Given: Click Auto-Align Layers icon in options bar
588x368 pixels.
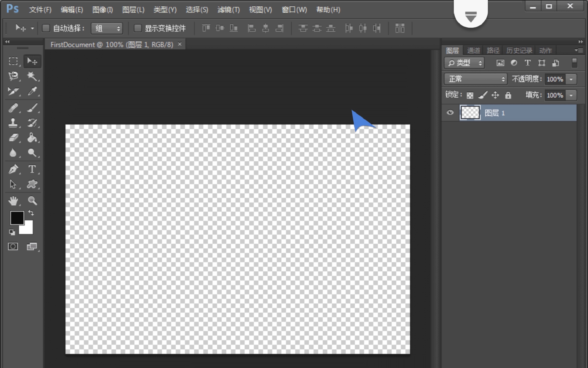Looking at the screenshot, I should coord(400,28).
